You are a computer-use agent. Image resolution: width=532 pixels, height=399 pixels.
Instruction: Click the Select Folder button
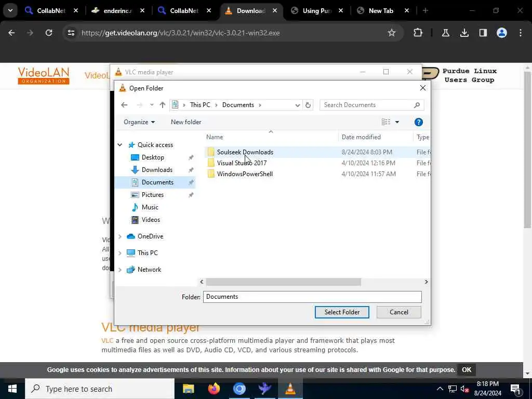coord(342,312)
